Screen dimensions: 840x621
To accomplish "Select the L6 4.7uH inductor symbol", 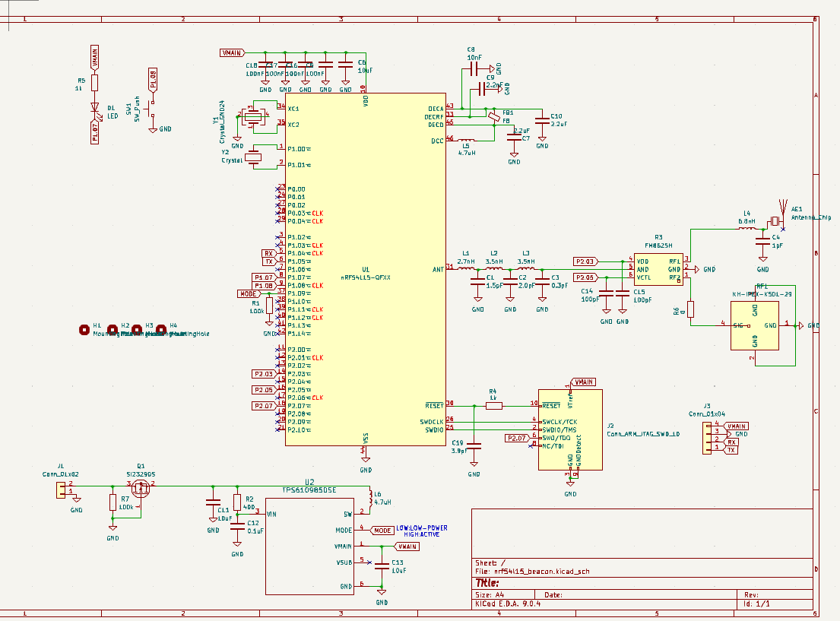I will pos(370,498).
